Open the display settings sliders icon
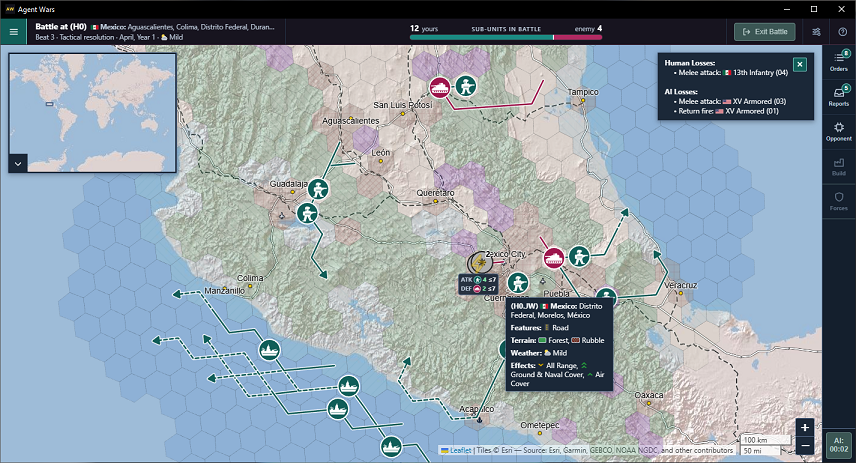Screen dimensions: 856x463 pyautogui.click(x=816, y=32)
